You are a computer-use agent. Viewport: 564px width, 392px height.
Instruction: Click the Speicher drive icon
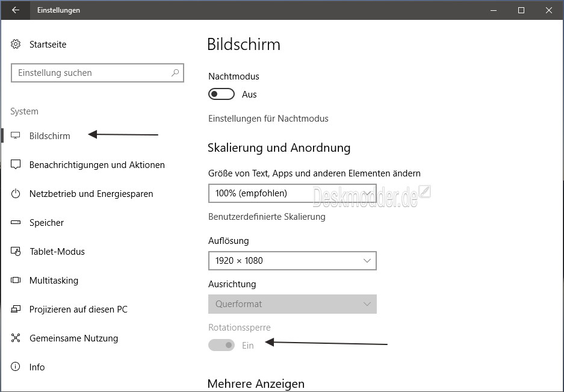16,222
